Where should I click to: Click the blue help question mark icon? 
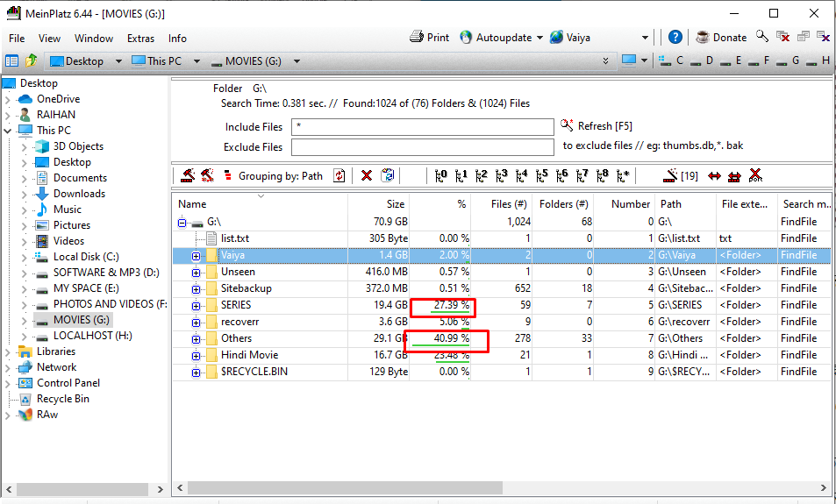point(675,37)
